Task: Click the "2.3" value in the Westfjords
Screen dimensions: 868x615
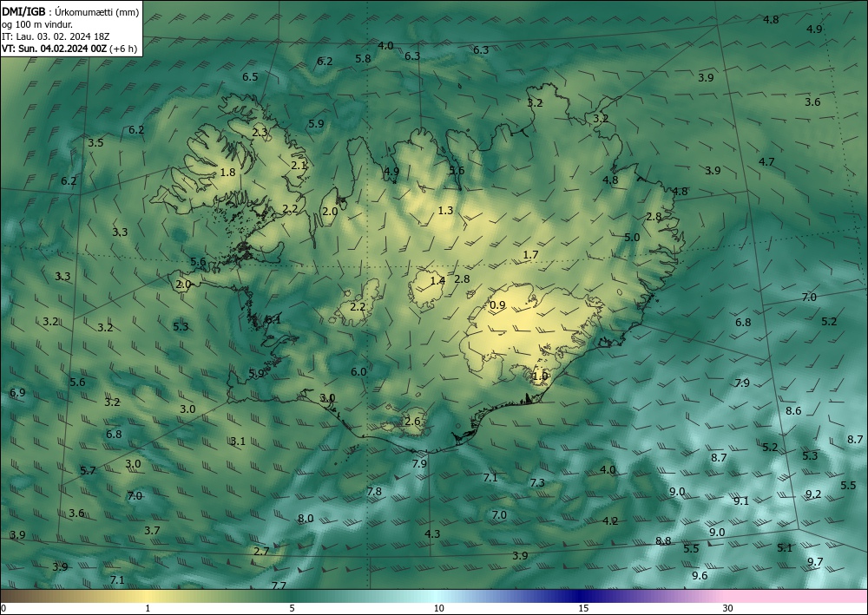Action: (260, 132)
